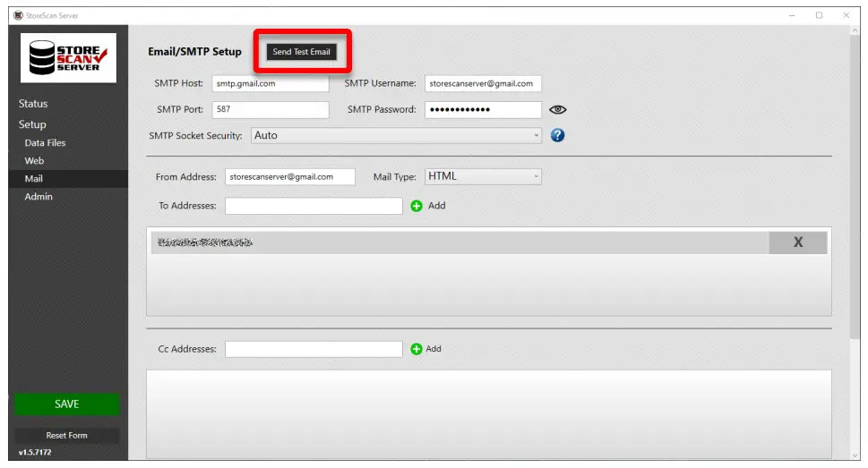Screen dimensions: 868x468
Task: Open the Web setup page
Action: [x=34, y=160]
